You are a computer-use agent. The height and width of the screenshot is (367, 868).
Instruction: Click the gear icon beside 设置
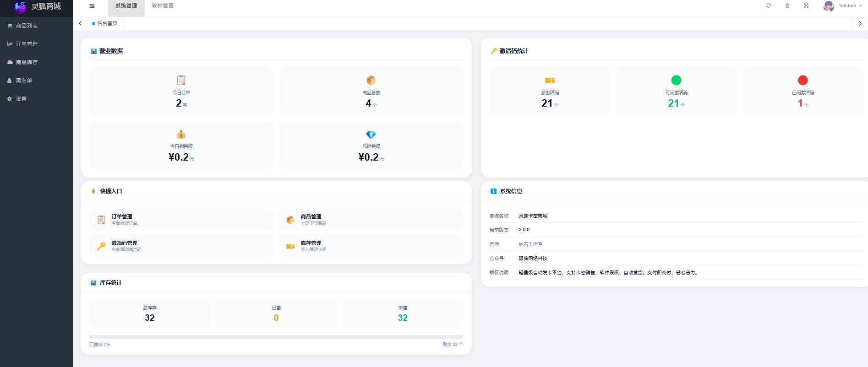point(10,99)
